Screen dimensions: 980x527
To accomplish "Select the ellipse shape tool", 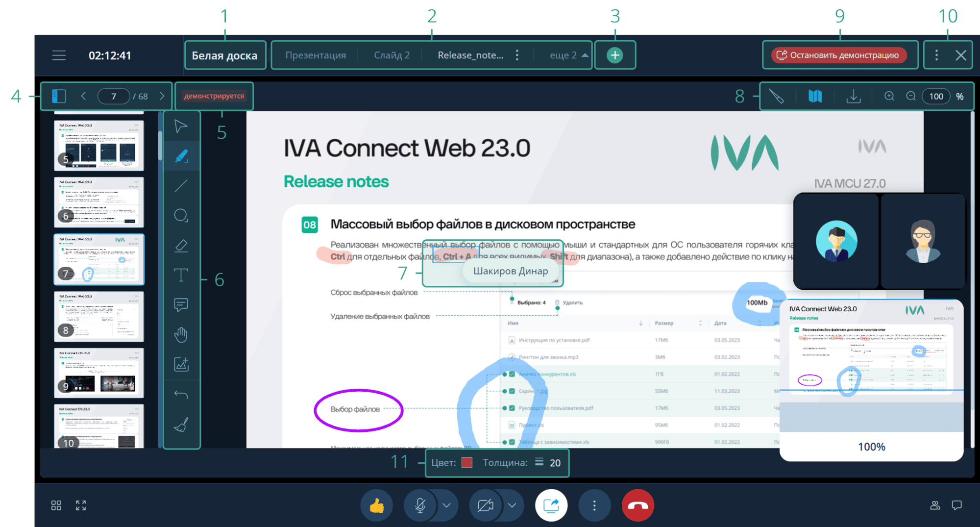I will [181, 216].
